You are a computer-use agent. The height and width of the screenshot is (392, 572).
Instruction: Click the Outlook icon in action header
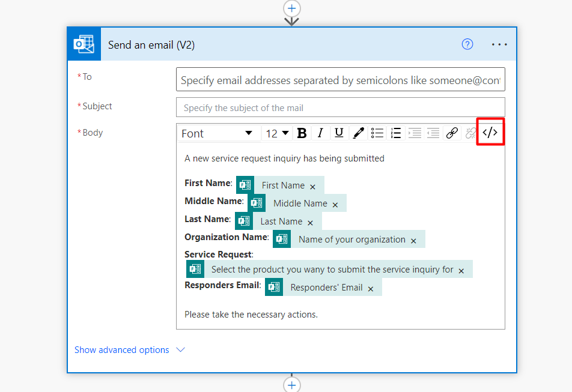click(x=84, y=44)
